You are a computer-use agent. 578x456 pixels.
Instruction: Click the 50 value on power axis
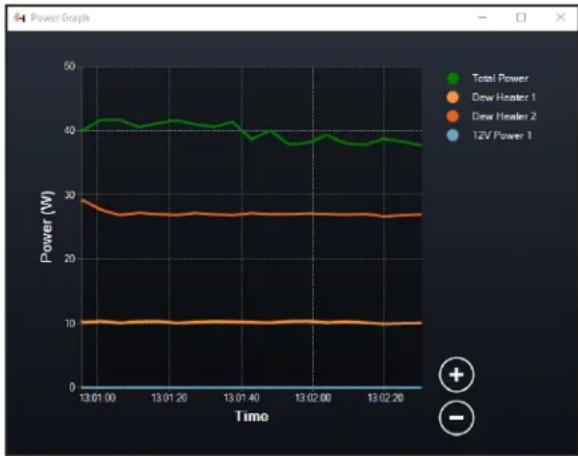[69, 66]
